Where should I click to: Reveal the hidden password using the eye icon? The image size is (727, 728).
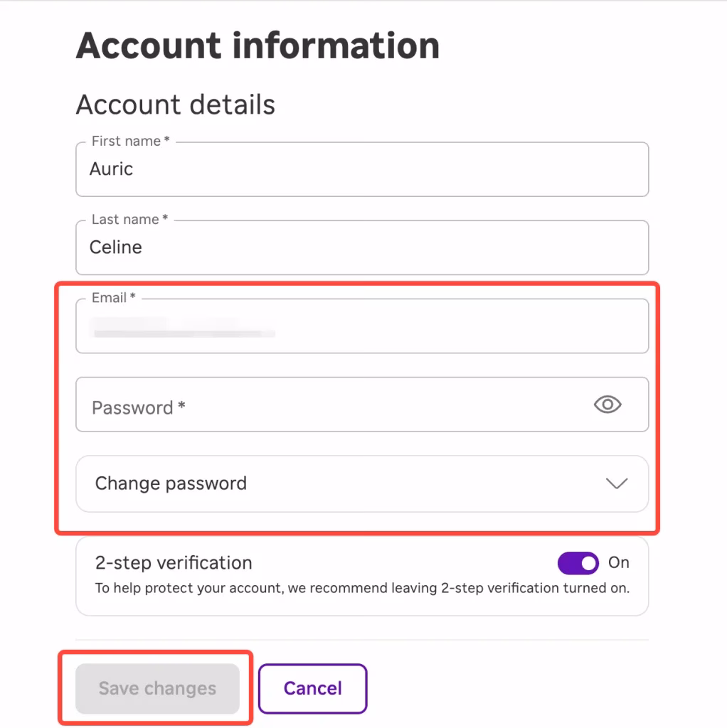[607, 404]
